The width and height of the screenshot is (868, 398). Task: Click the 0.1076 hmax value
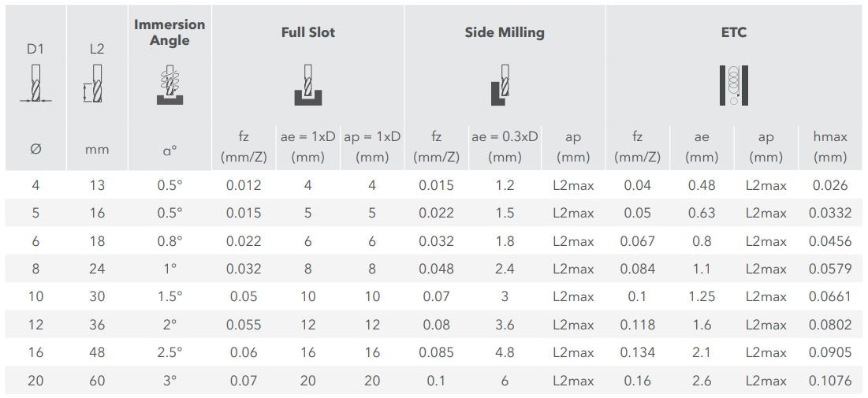(830, 381)
